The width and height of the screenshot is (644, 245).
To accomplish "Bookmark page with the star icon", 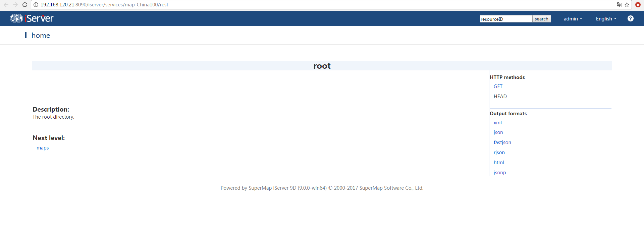I will coord(627,5).
